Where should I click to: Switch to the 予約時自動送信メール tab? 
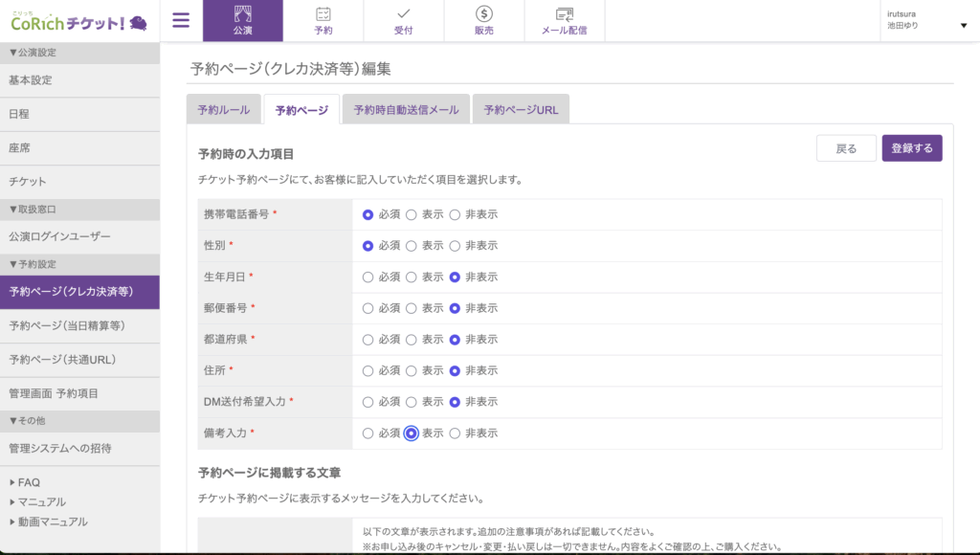point(406,110)
